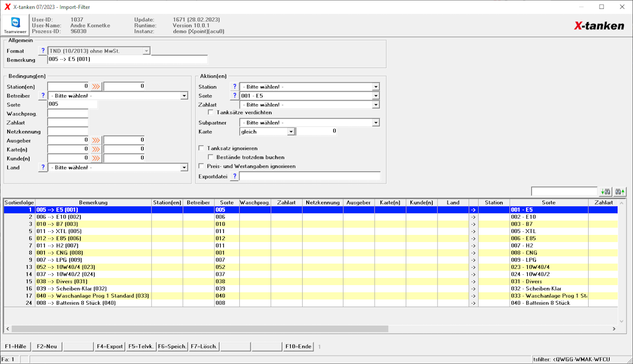
Task: Click the F1=Hilfe button
Action: [16, 346]
